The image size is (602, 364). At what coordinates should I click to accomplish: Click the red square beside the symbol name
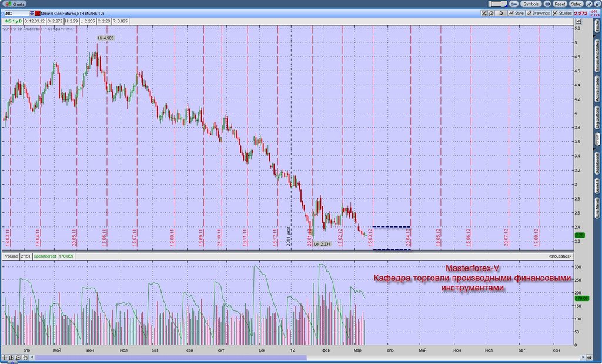click(x=37, y=14)
